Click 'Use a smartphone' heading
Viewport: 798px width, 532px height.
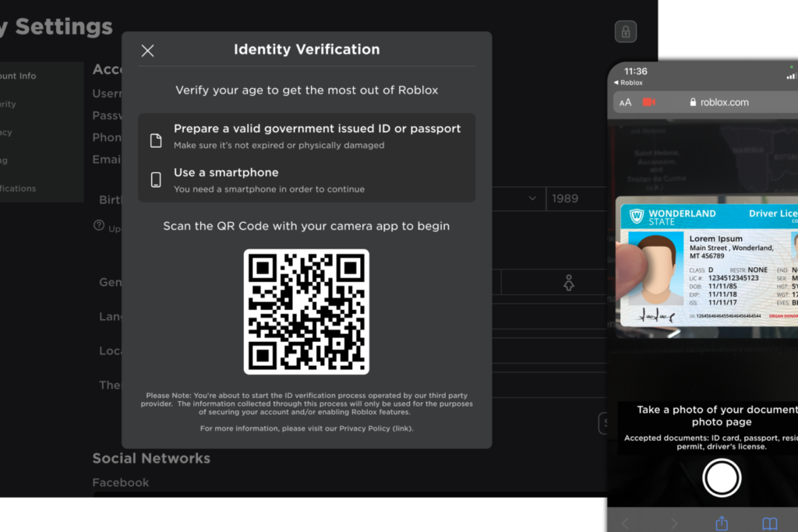coord(226,172)
